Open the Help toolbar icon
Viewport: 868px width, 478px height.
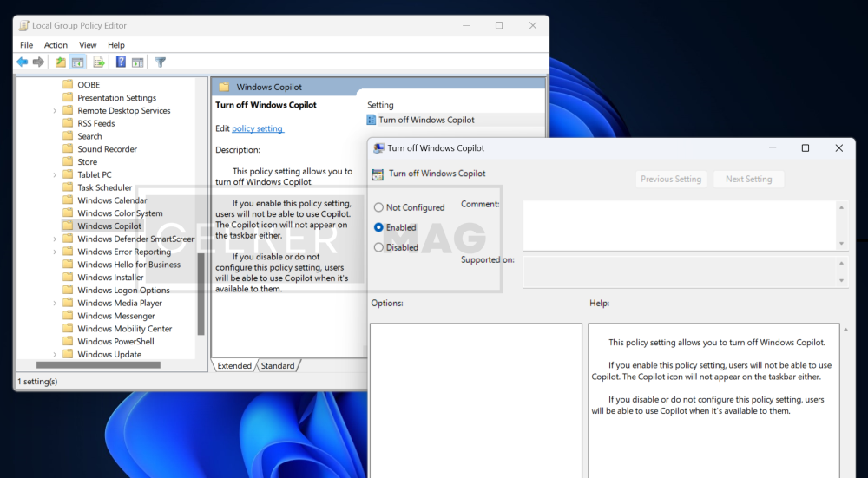pyautogui.click(x=121, y=62)
